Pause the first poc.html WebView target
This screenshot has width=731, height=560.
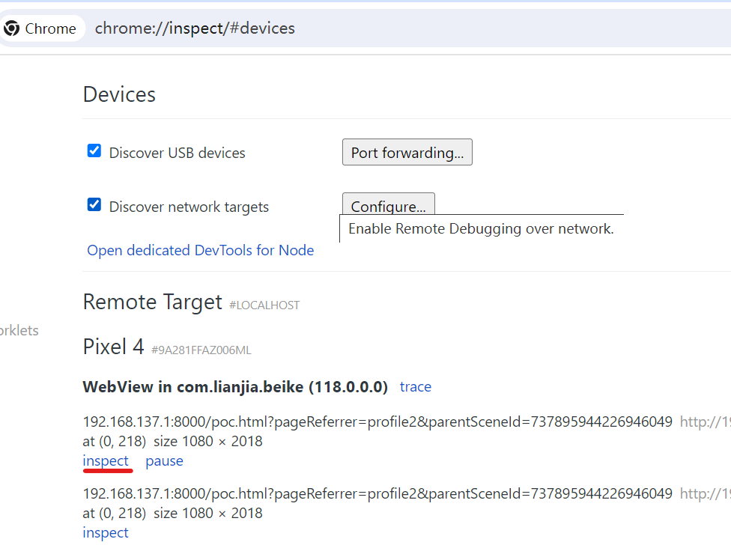pos(164,460)
